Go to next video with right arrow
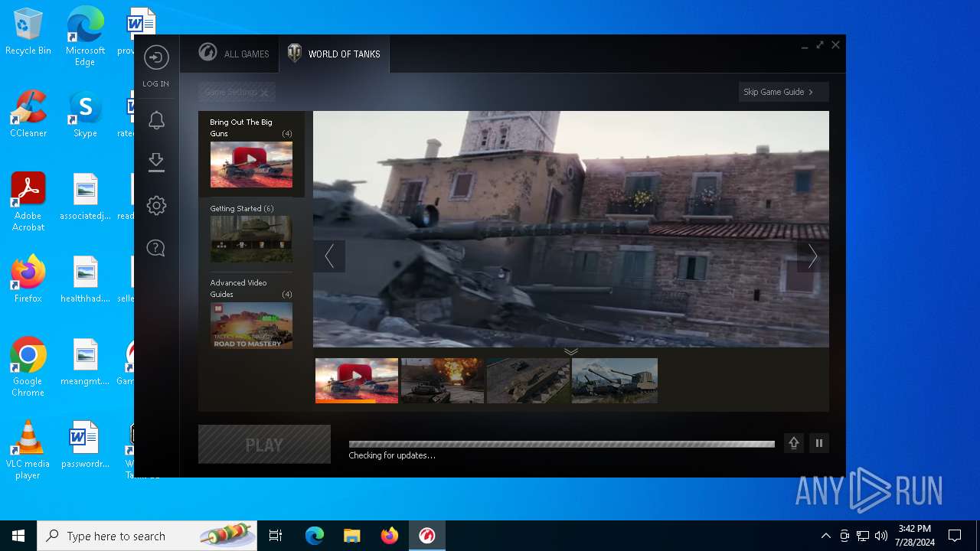This screenshot has height=551, width=980. pos(812,256)
